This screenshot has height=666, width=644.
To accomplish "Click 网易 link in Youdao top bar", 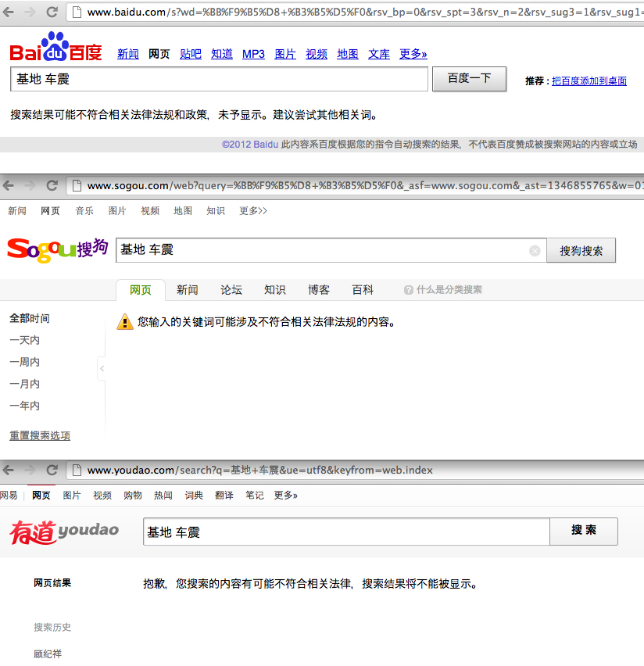I will click(9, 496).
